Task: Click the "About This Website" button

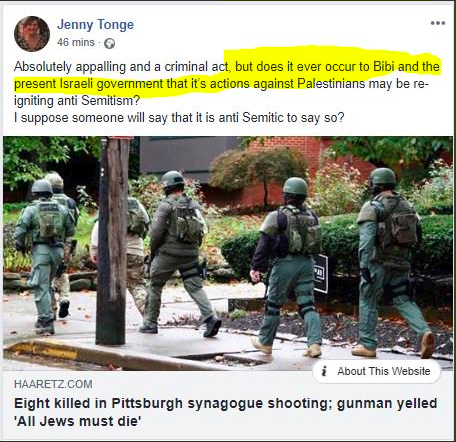Action: click(377, 371)
